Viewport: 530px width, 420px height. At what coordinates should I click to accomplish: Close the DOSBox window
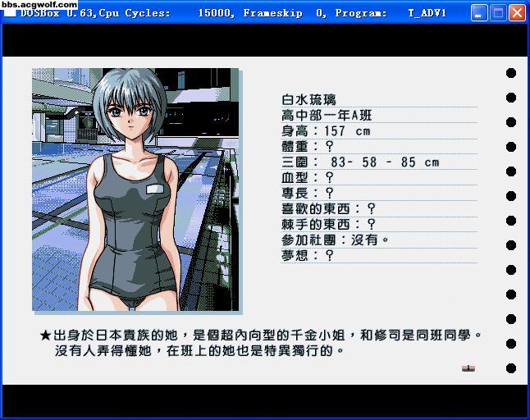[x=517, y=13]
